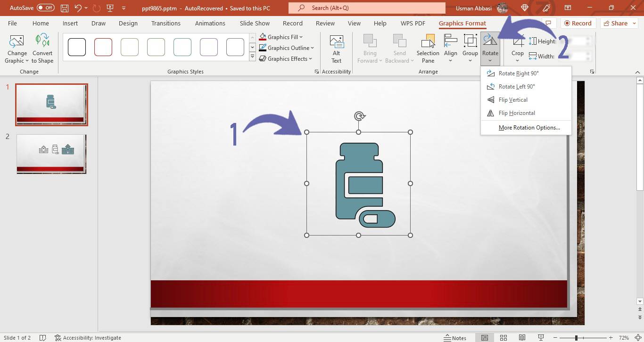The height and width of the screenshot is (342, 644).
Task: Switch to the Insert tab
Action: pyautogui.click(x=70, y=23)
